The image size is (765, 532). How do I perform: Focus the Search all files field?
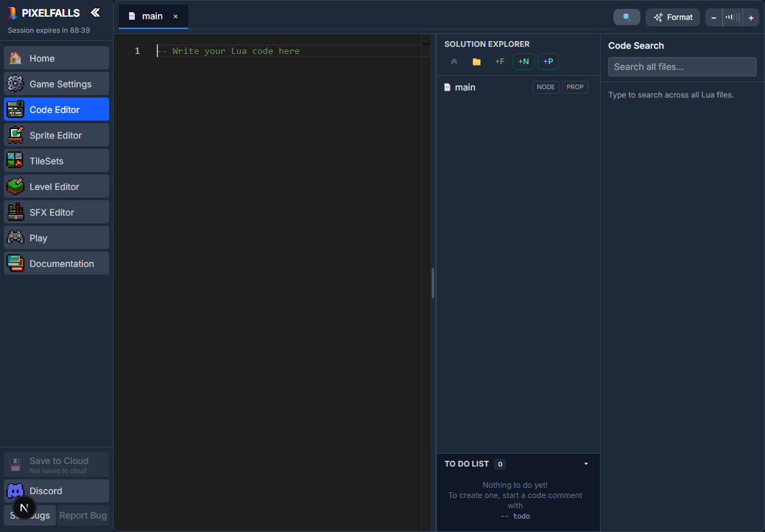point(682,67)
